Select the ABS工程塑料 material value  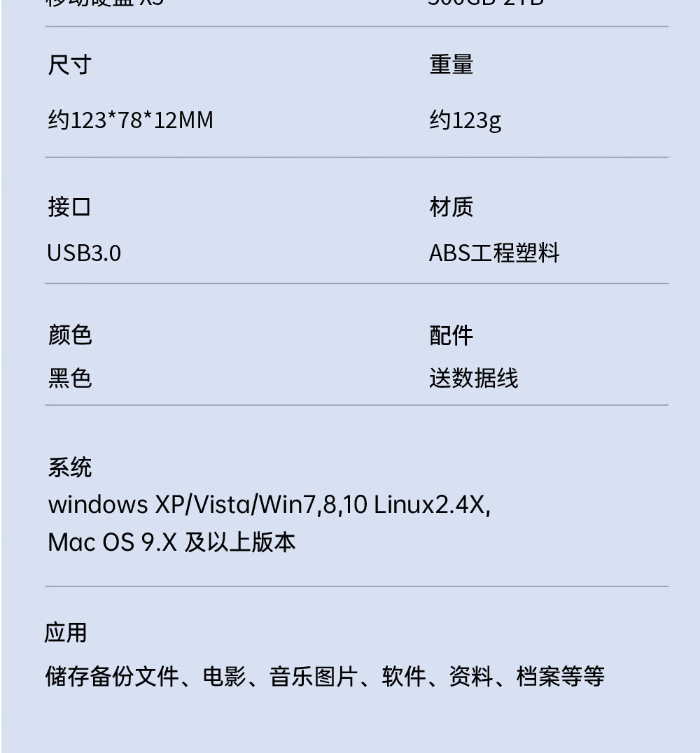pos(494,253)
